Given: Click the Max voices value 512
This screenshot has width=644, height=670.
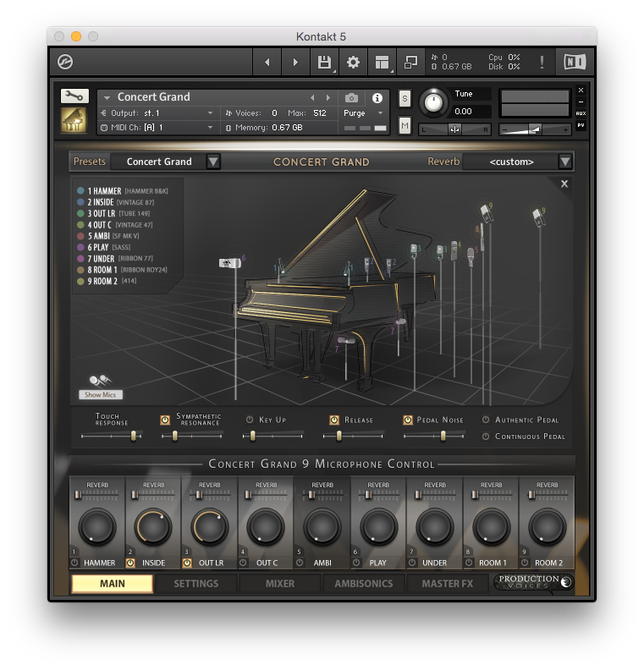Looking at the screenshot, I should [x=320, y=113].
